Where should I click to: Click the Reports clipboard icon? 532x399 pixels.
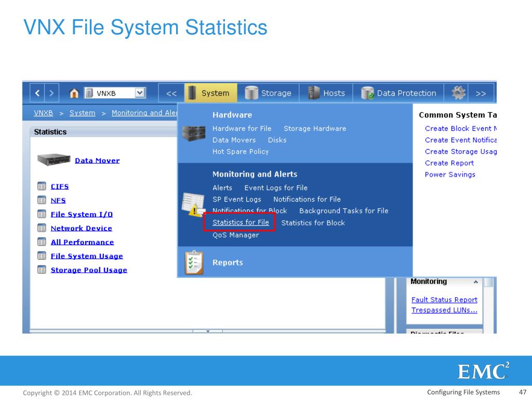[x=194, y=262]
